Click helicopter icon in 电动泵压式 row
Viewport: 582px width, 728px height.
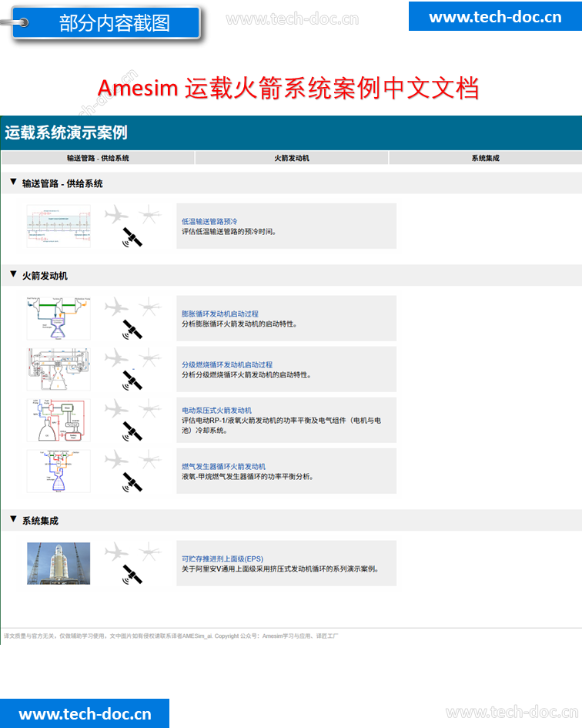(x=149, y=408)
